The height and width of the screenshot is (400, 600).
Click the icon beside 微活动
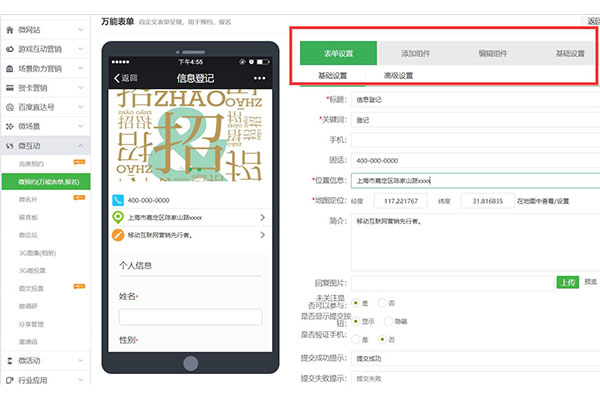[x=10, y=361]
